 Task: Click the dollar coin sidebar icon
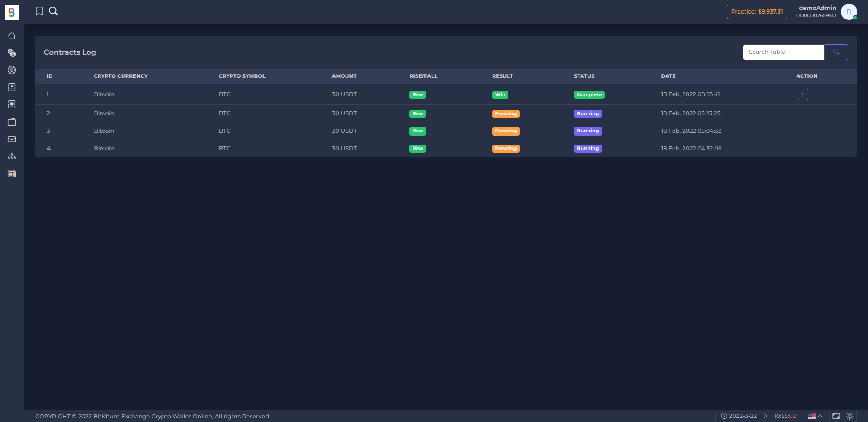(x=12, y=70)
